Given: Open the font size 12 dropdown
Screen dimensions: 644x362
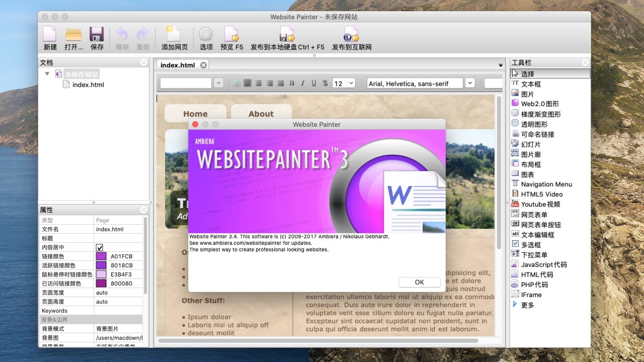Looking at the screenshot, I should click(x=351, y=83).
